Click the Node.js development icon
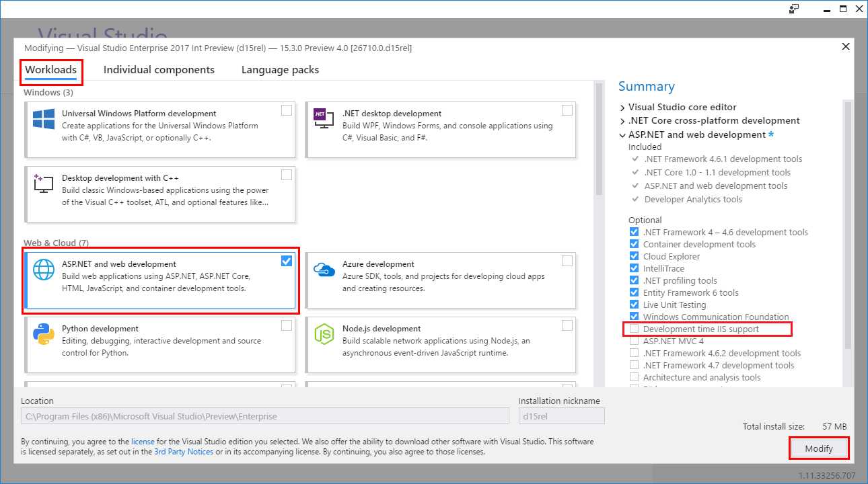Screen dimensions: 868x484 tap(324, 335)
